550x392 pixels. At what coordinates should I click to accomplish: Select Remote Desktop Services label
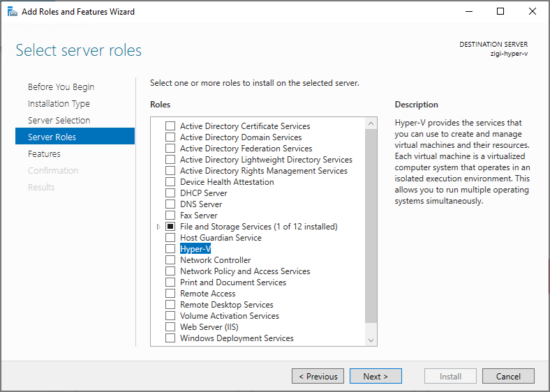click(x=227, y=305)
